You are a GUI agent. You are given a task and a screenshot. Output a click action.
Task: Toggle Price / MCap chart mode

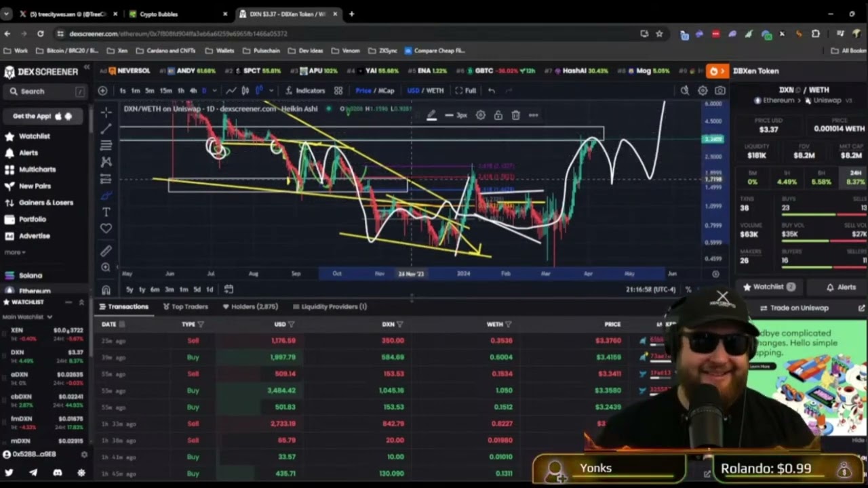coord(374,90)
